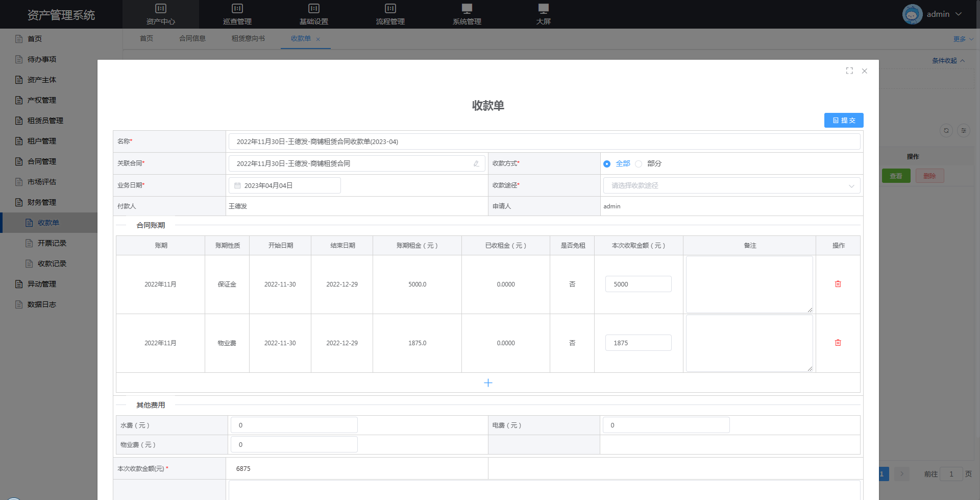This screenshot has height=500, width=980.
Task: Click the 资产管理系统 title
Action: pyautogui.click(x=61, y=15)
